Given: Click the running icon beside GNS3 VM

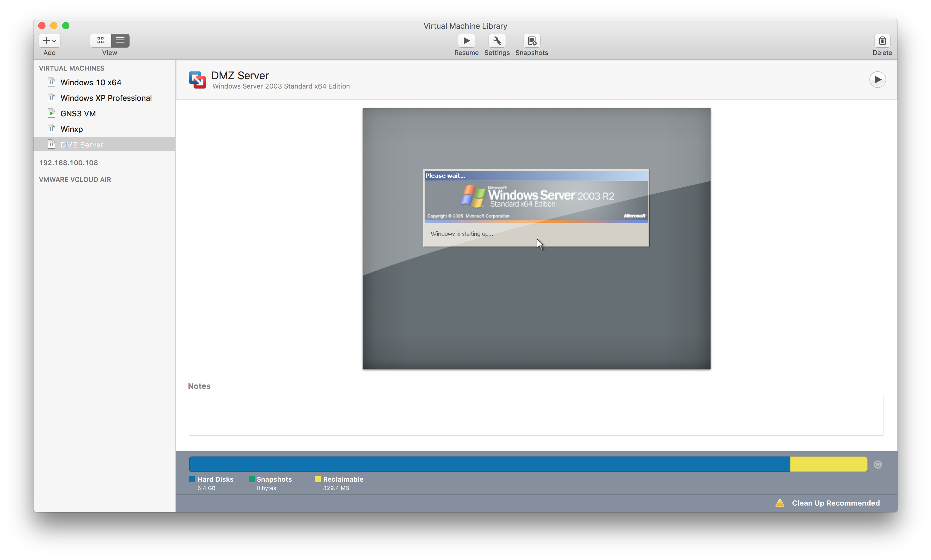Looking at the screenshot, I should tap(52, 113).
